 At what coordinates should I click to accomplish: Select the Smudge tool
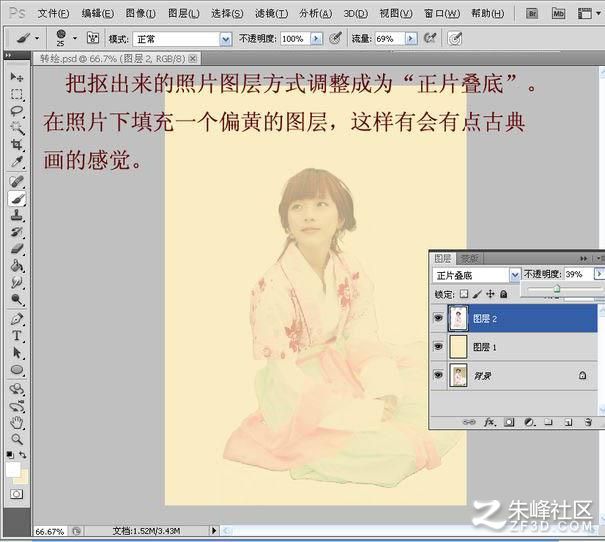17,282
